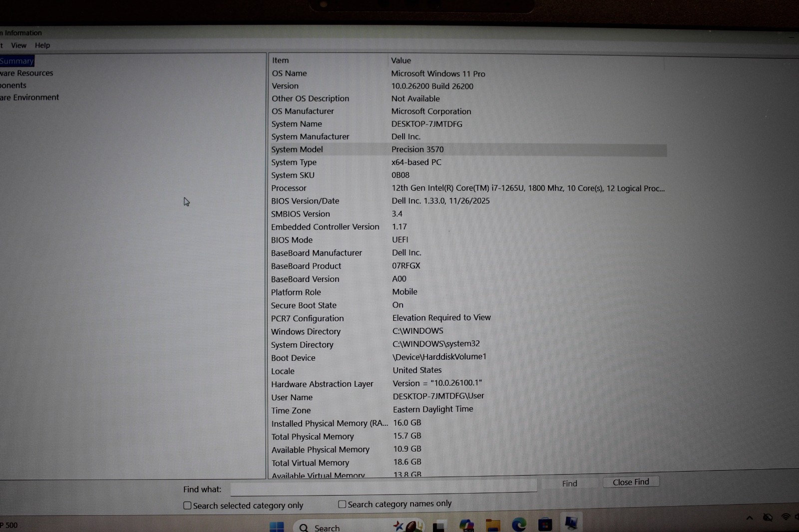Click the 12th Gen Intel Core value

[528, 188]
